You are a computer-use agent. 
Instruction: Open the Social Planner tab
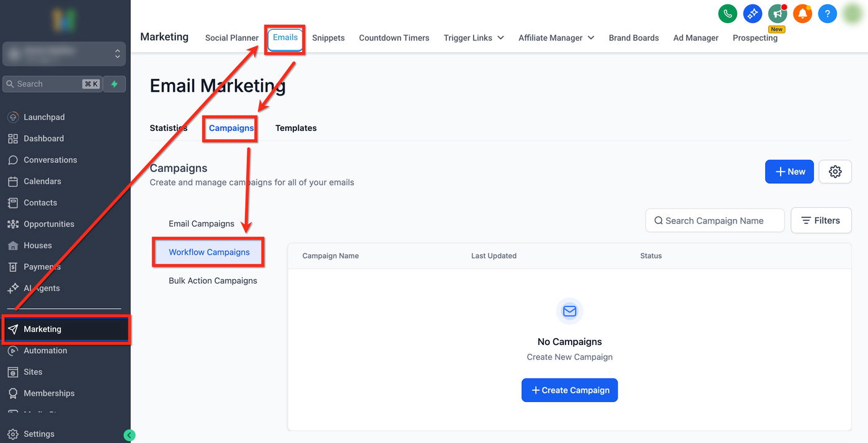(232, 38)
